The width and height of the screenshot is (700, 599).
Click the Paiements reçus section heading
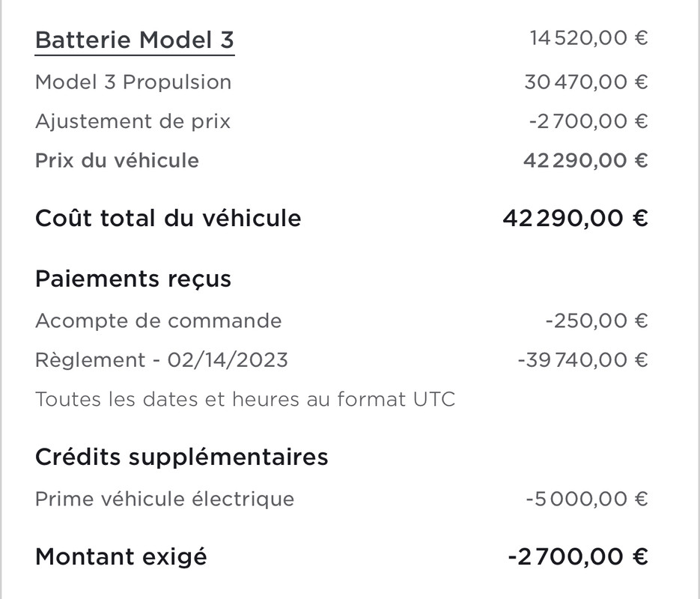click(133, 279)
